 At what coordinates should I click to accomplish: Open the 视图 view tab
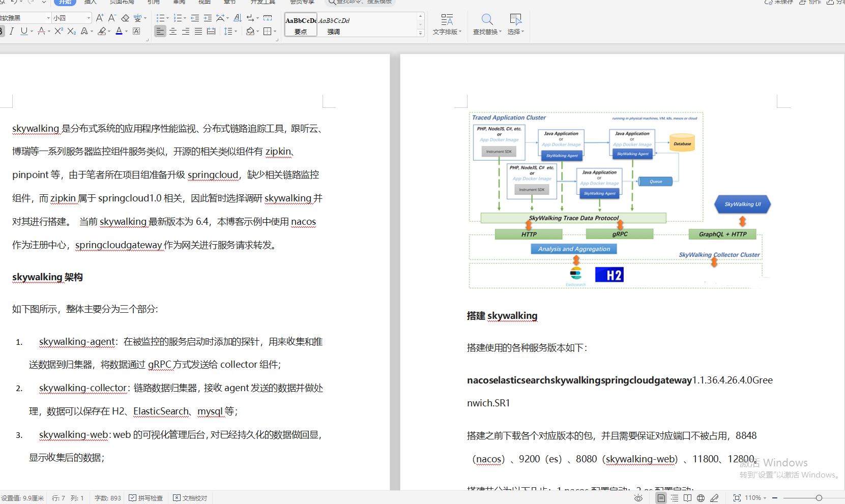205,2
